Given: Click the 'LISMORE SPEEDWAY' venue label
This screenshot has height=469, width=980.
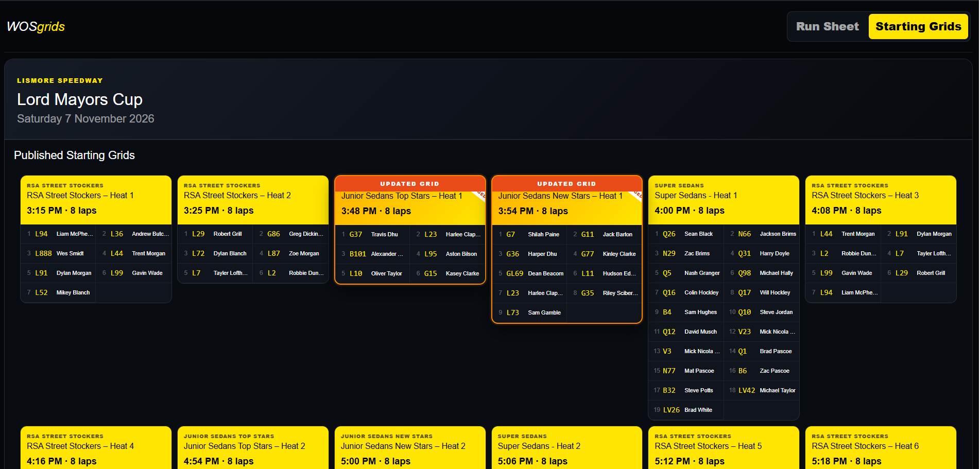Looking at the screenshot, I should point(60,80).
